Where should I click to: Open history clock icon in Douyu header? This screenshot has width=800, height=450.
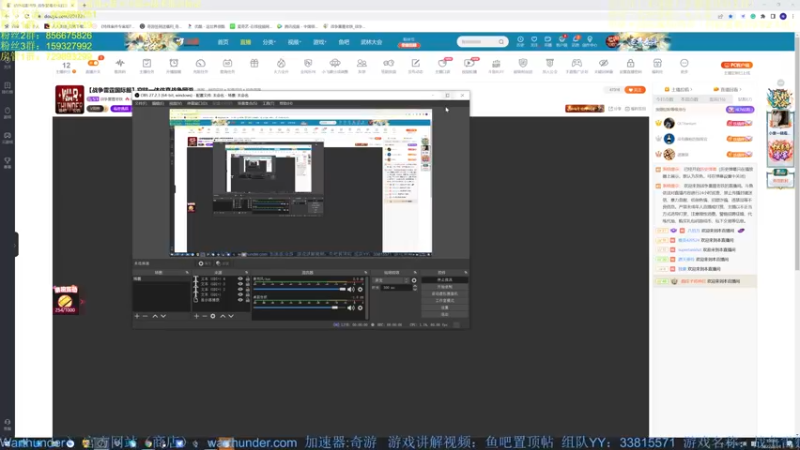pos(520,39)
